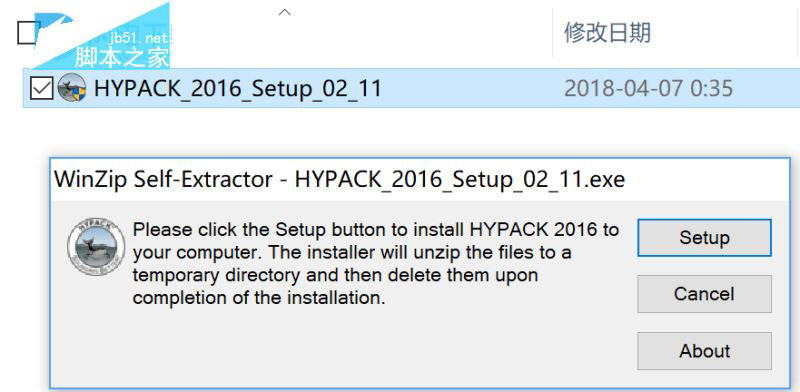The width and height of the screenshot is (800, 392).
Task: Click the shield overlay on the file icon
Action: (79, 94)
